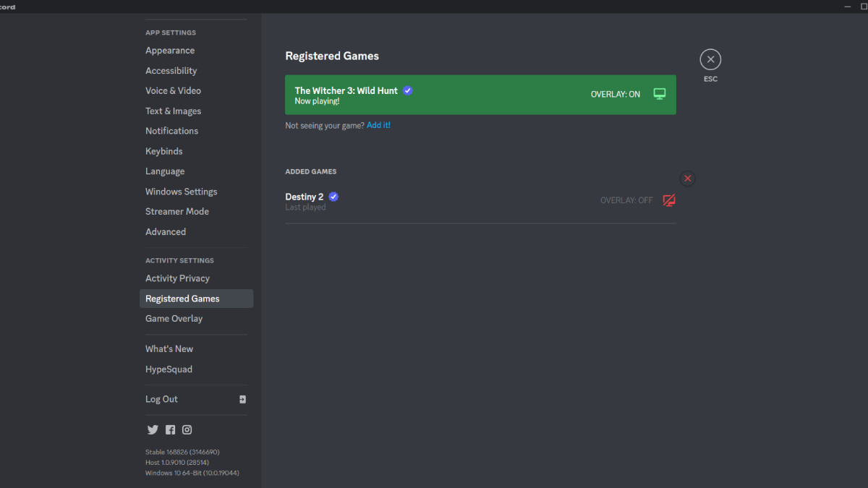This screenshot has height=488, width=868.
Task: Open the Game Overlay settings page
Action: pos(174,318)
